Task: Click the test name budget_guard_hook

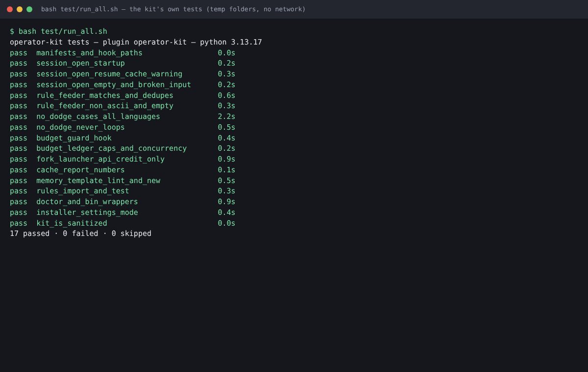Action: coord(74,138)
